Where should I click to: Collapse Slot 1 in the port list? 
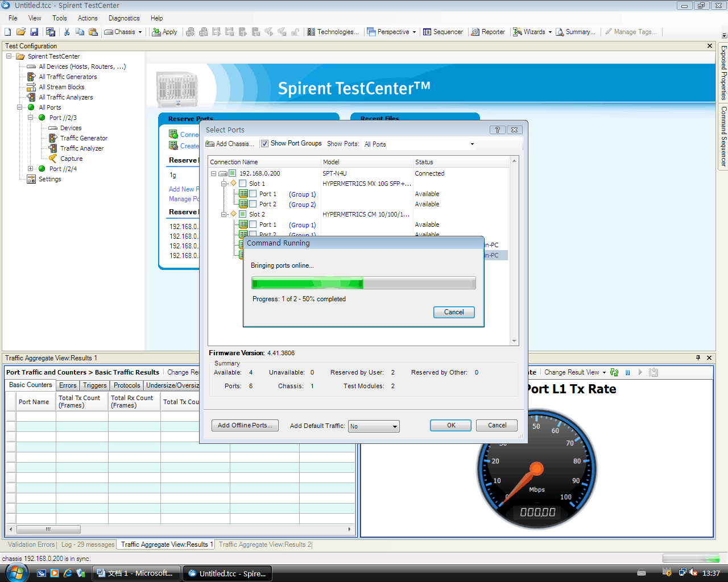point(224,184)
